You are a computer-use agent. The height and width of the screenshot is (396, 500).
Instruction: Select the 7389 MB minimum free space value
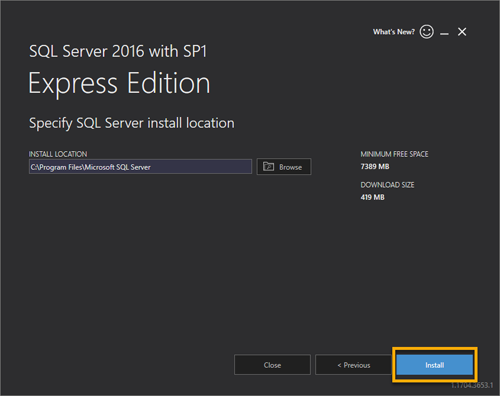click(x=375, y=167)
